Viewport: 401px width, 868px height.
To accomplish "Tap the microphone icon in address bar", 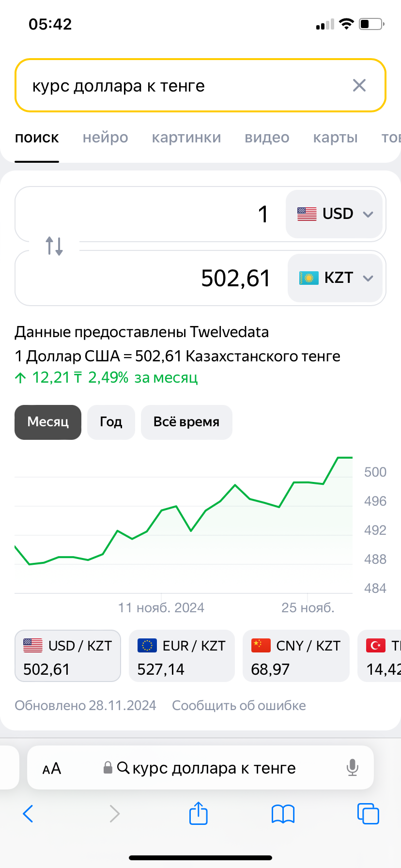I will point(353,768).
